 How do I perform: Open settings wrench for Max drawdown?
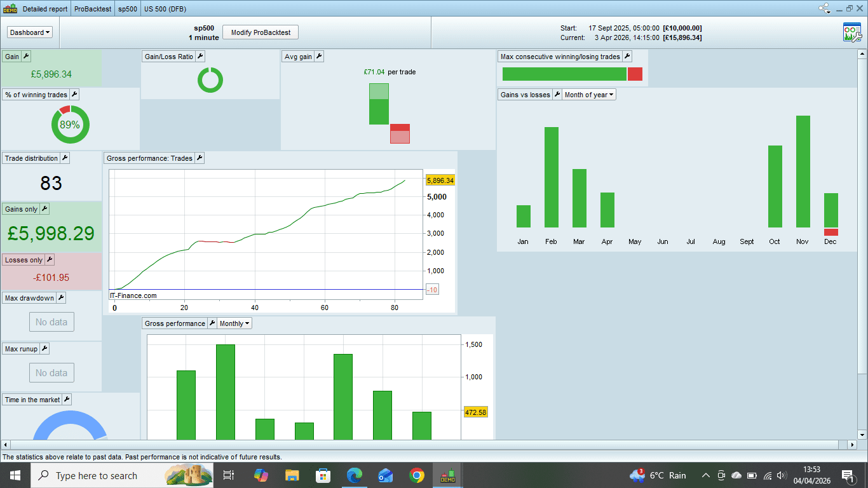pos(61,298)
